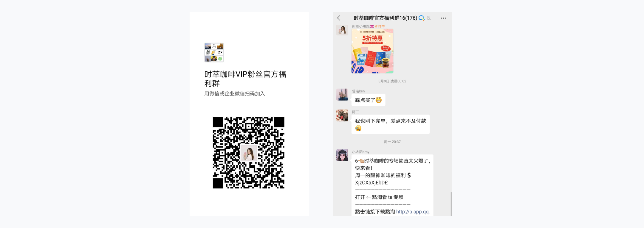
Task: Click the group avatar collage above group name
Action: click(214, 52)
